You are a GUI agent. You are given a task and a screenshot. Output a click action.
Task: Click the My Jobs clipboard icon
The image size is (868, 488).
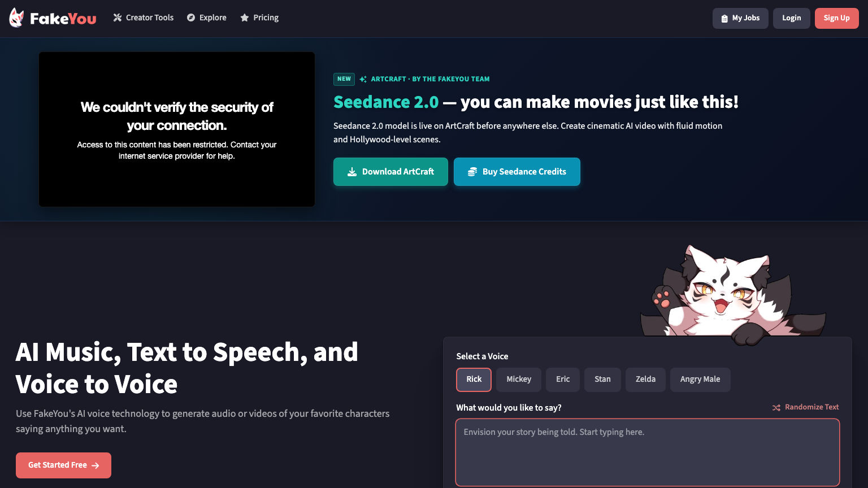coord(724,19)
